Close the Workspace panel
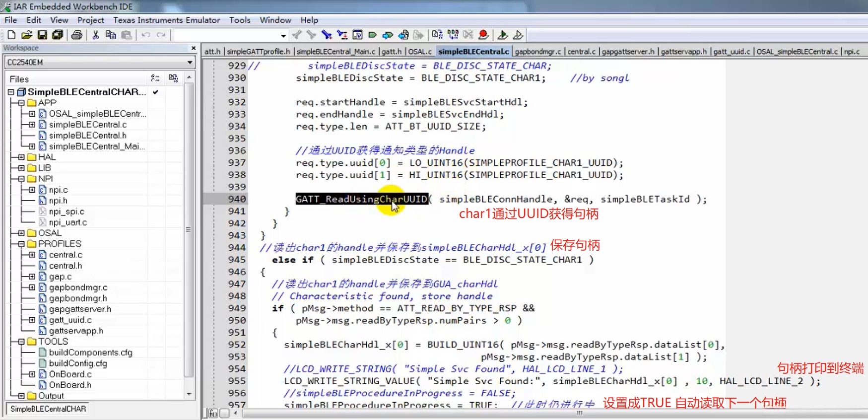The width and height of the screenshot is (868, 420). coord(194,48)
